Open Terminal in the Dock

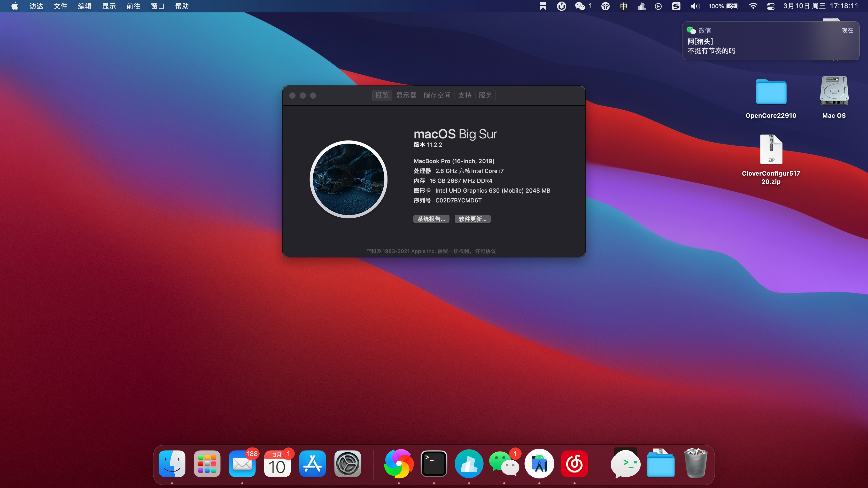(x=434, y=464)
